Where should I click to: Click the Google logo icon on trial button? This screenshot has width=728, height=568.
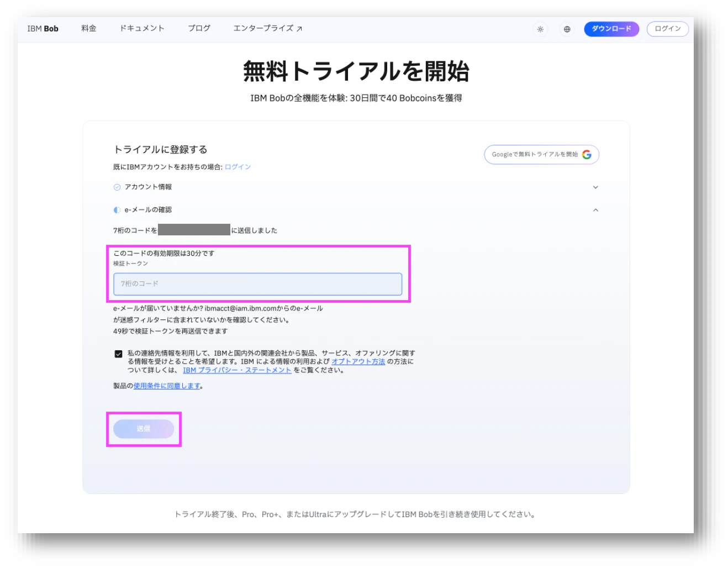coord(587,155)
